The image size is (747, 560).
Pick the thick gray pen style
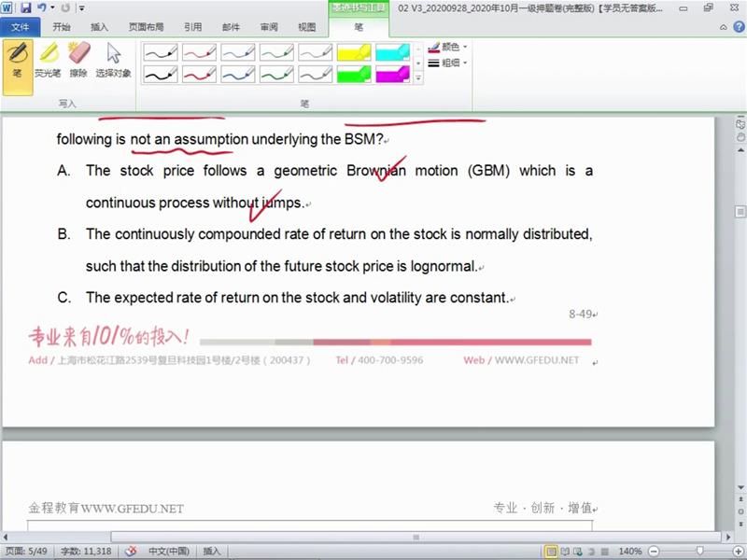coord(315,74)
